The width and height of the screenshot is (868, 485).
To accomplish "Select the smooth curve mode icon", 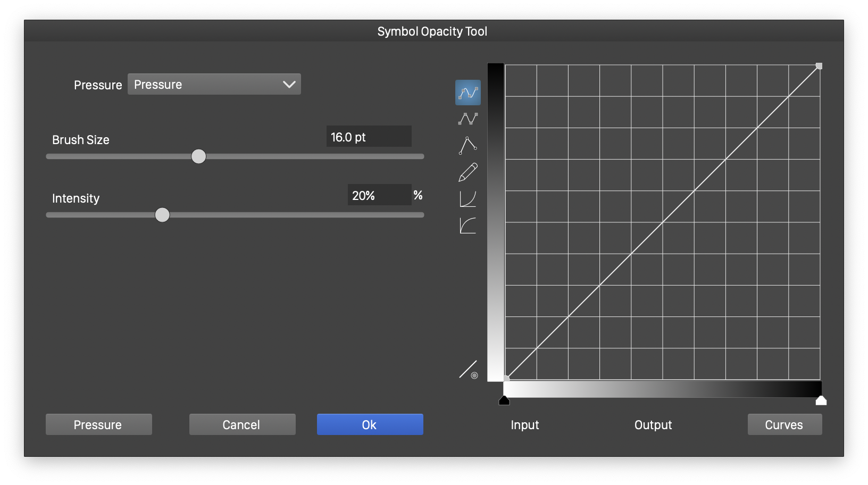I will click(468, 93).
